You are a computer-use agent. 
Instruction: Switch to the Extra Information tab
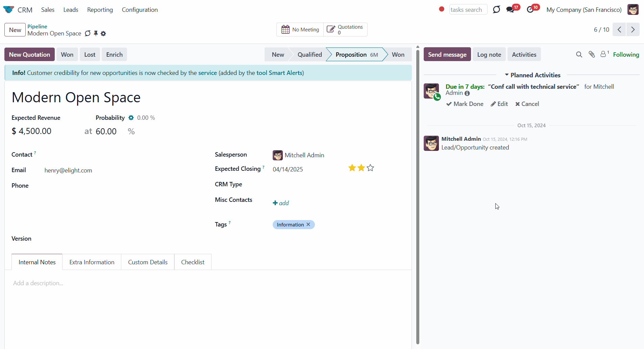tap(92, 262)
